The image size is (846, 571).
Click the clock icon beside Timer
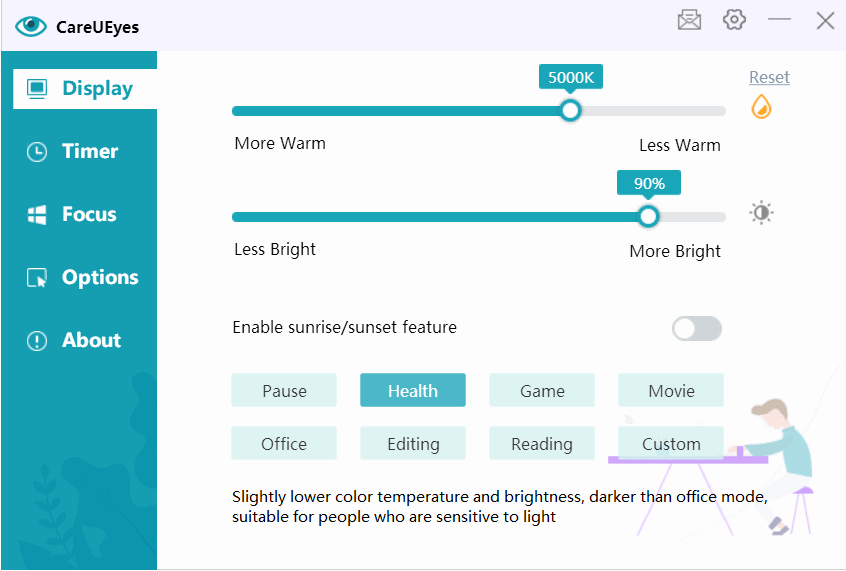pos(37,152)
